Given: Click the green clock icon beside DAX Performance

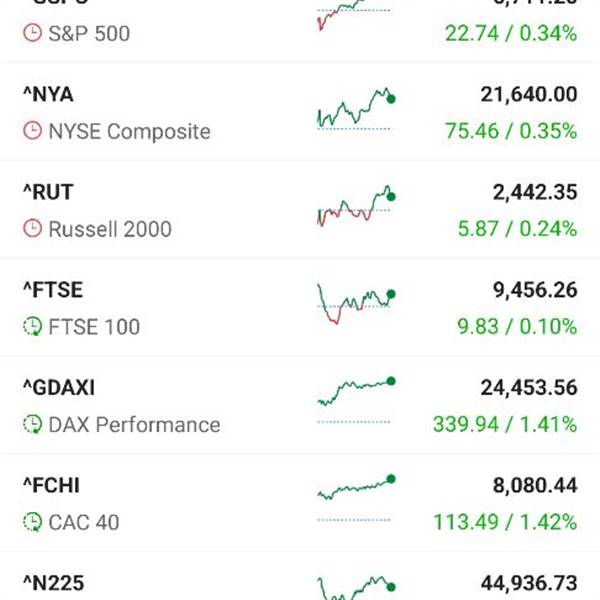Looking at the screenshot, I should click(x=32, y=425).
